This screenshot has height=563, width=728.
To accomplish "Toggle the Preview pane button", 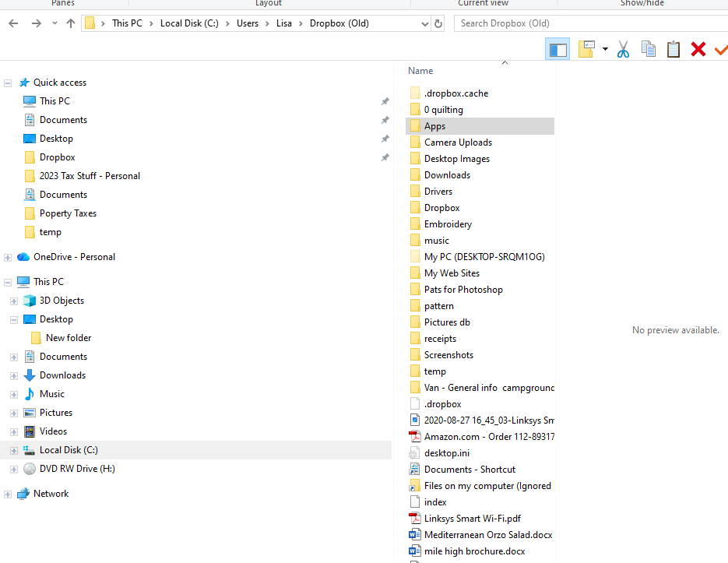I will tap(557, 50).
